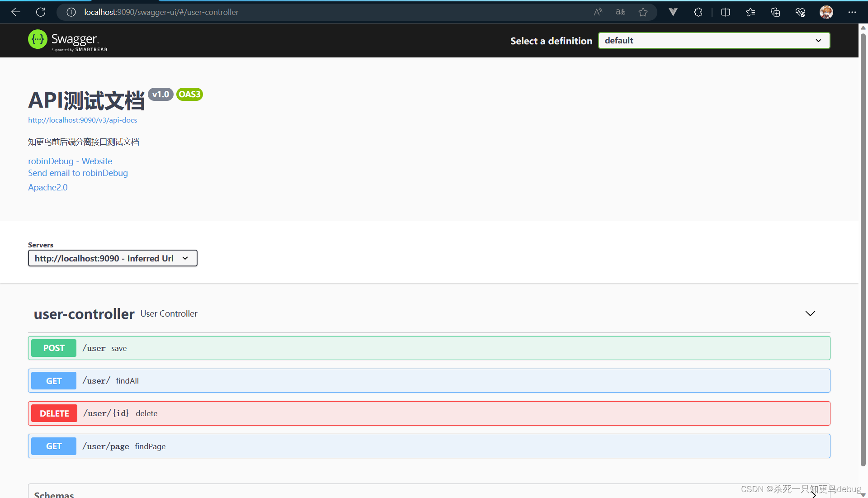This screenshot has height=498, width=868.
Task: Open Browser essentials icon
Action: [x=800, y=12]
